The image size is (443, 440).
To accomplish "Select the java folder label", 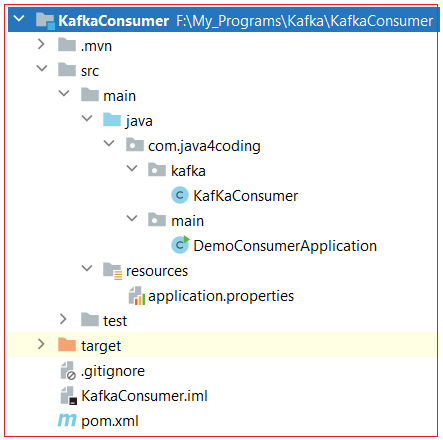I will coord(139,121).
